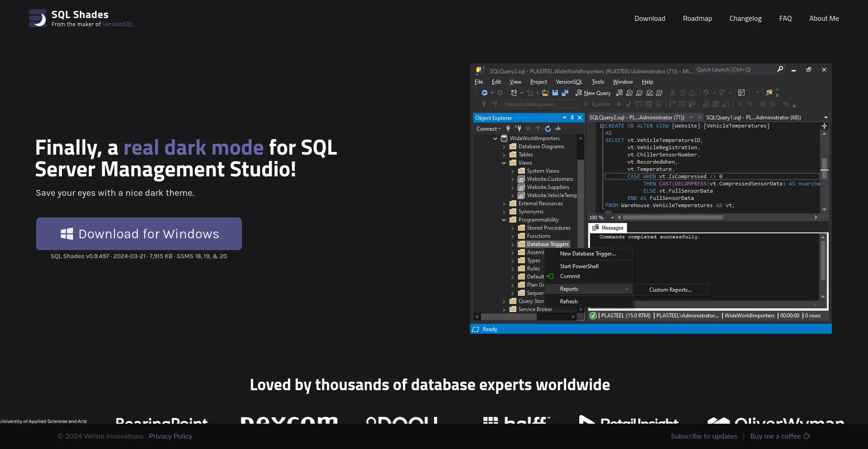Click the coffee cup icon in footer
Screen dimensions: 868x449
click(807, 436)
